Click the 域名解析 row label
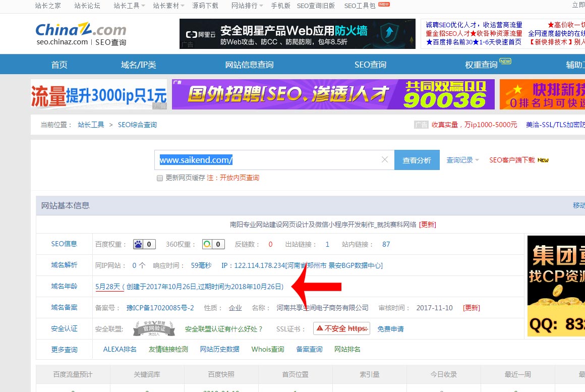Viewport: 585px width, 392px height. pyautogui.click(x=64, y=265)
